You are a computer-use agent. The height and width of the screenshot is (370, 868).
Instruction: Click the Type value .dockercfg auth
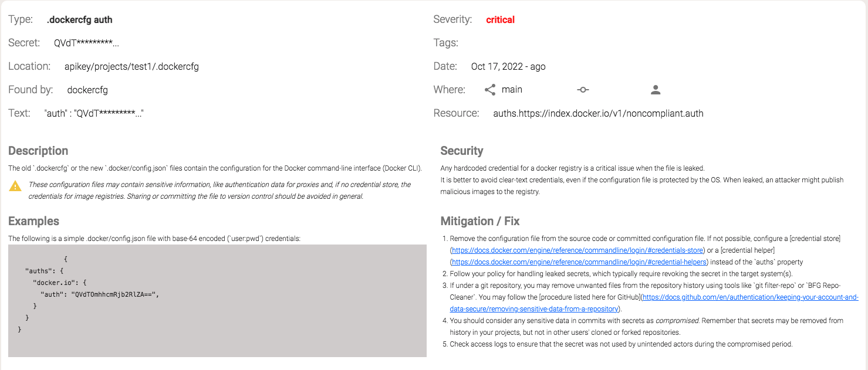pos(79,20)
